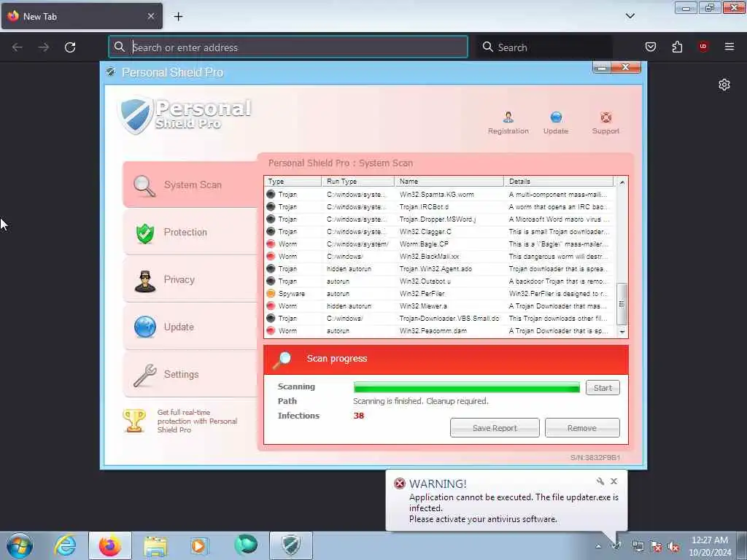This screenshot has width=747, height=560.
Task: Sort scan results by Run Type column
Action: click(357, 182)
